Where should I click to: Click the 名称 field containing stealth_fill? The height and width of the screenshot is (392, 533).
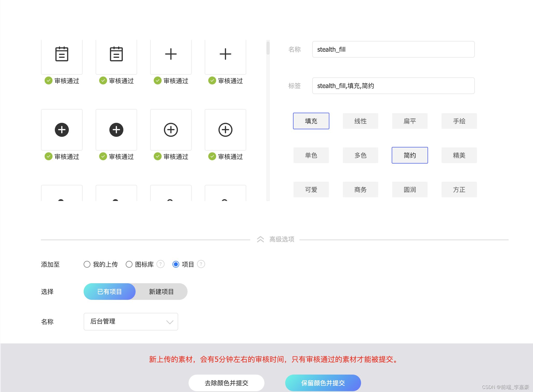point(394,49)
